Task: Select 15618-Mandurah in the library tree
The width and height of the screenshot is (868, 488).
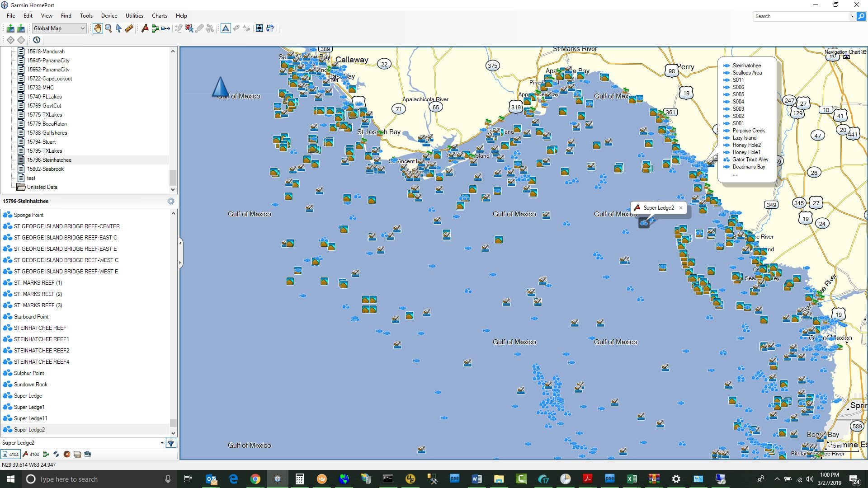Action: tap(46, 52)
